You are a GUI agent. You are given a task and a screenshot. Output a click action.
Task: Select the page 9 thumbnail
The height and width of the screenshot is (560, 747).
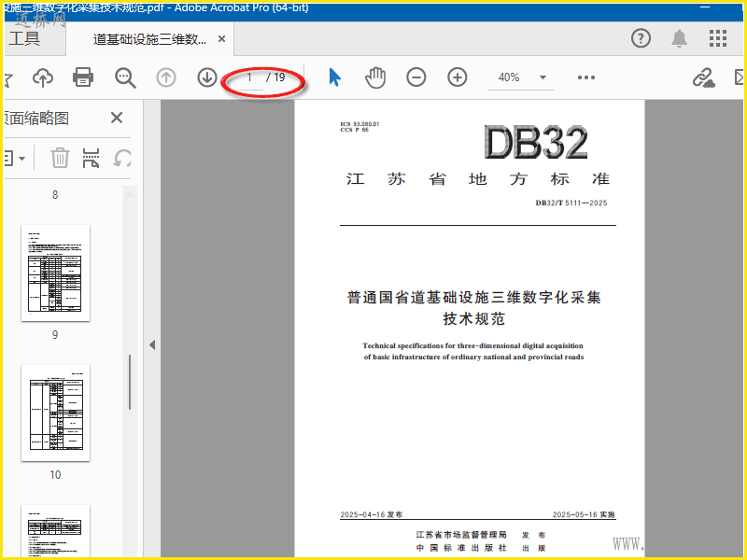coord(56,273)
